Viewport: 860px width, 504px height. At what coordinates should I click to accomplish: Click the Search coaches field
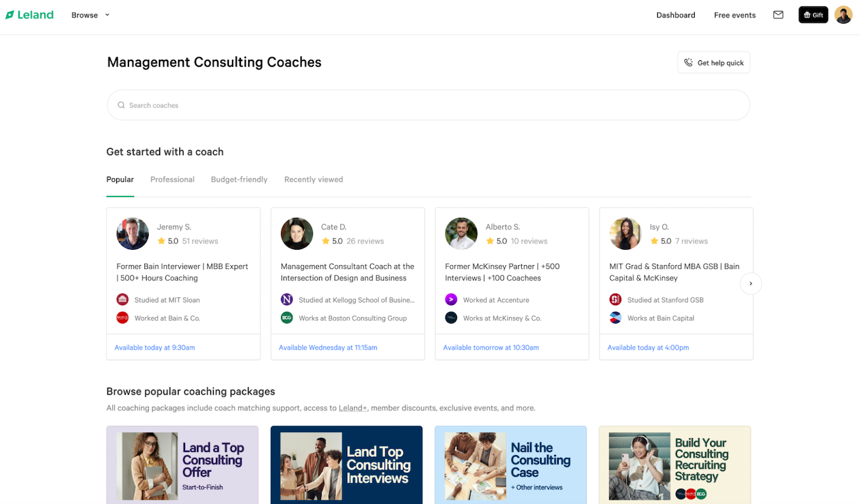click(428, 105)
